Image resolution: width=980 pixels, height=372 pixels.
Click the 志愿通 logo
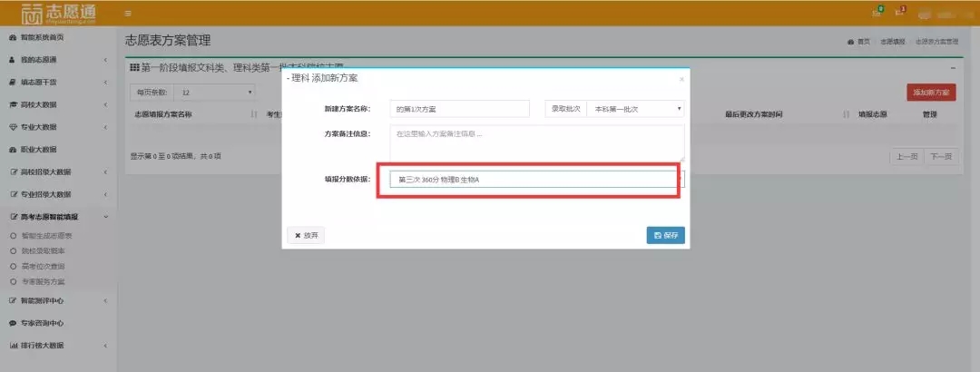[60, 13]
